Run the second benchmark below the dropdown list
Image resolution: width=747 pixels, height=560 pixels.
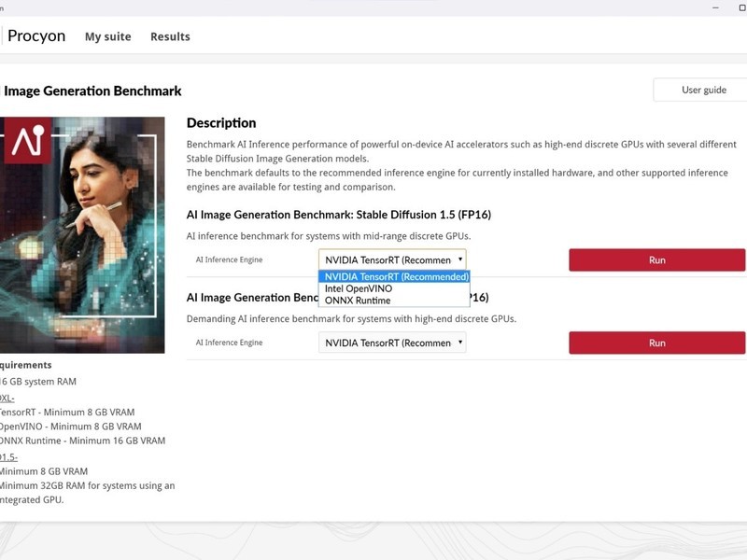(x=657, y=343)
